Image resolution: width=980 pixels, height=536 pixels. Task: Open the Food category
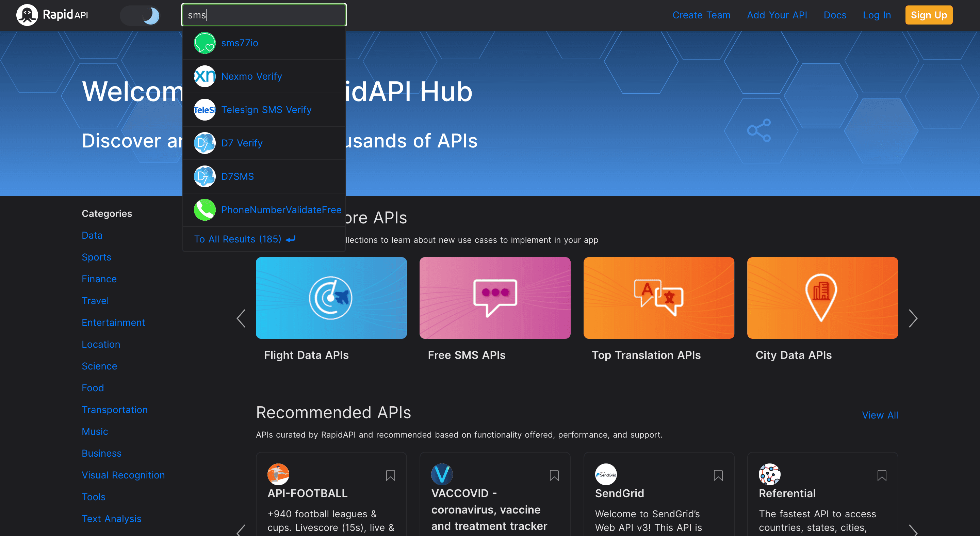tap(93, 388)
